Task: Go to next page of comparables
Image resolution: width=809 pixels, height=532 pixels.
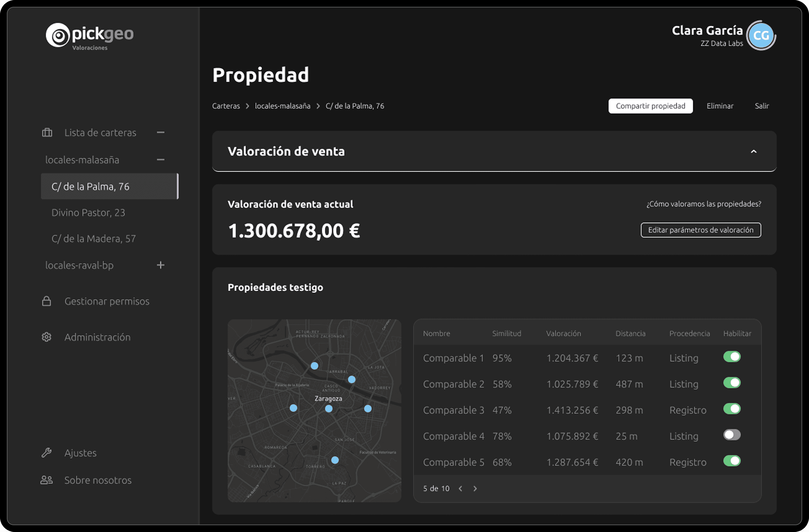Action: pos(475,488)
